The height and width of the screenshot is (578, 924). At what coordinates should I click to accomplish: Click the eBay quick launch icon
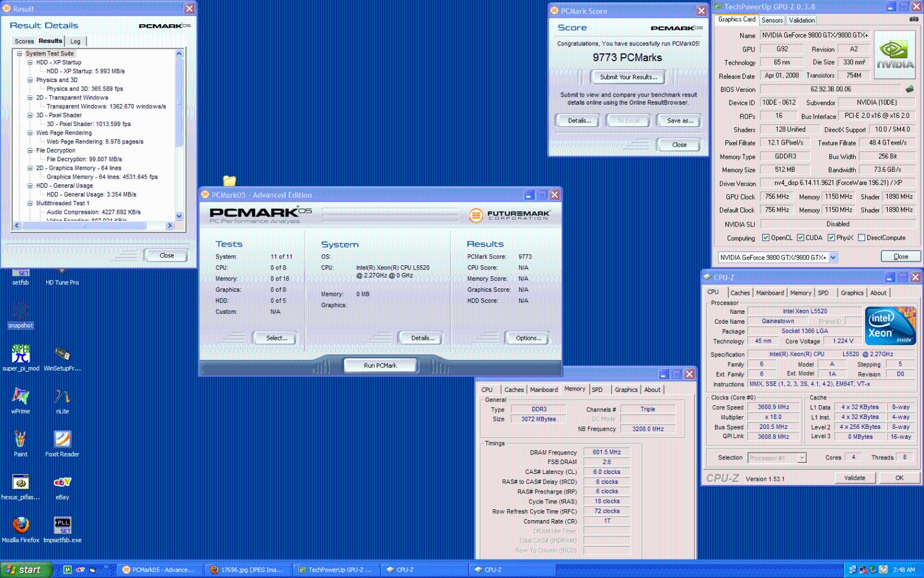coord(79,569)
